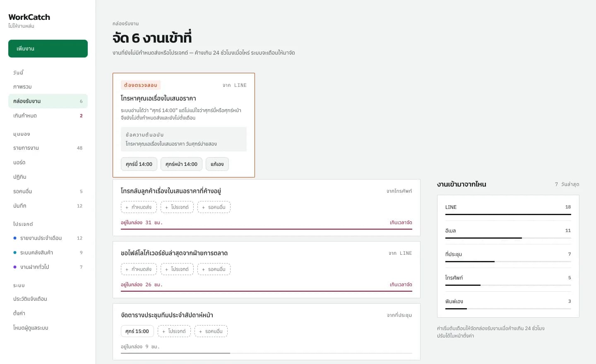This screenshot has height=364, width=596.
Task: Open บันทึก notes view
Action: coord(48,206)
